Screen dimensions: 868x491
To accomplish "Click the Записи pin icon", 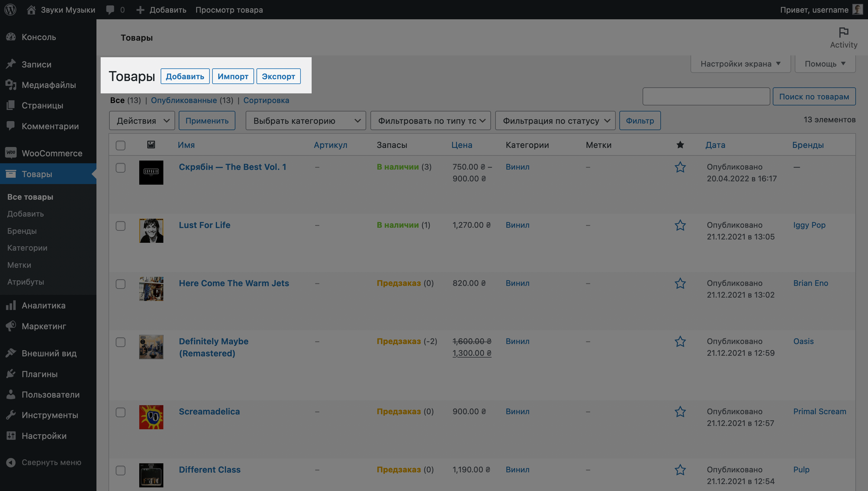I will [11, 64].
